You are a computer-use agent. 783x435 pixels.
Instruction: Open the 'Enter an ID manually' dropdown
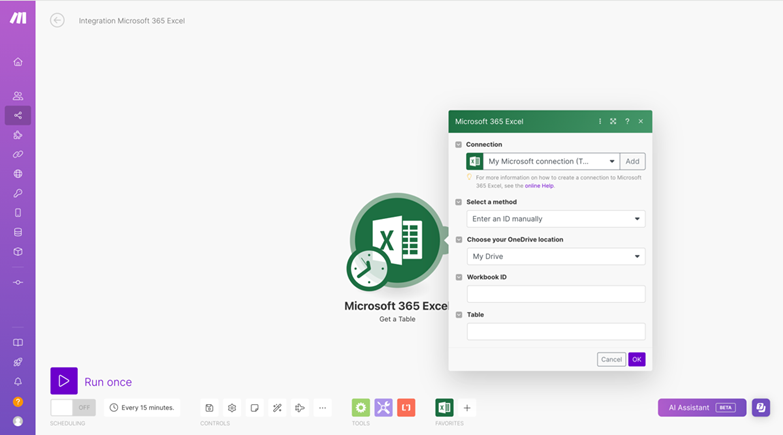(x=556, y=219)
